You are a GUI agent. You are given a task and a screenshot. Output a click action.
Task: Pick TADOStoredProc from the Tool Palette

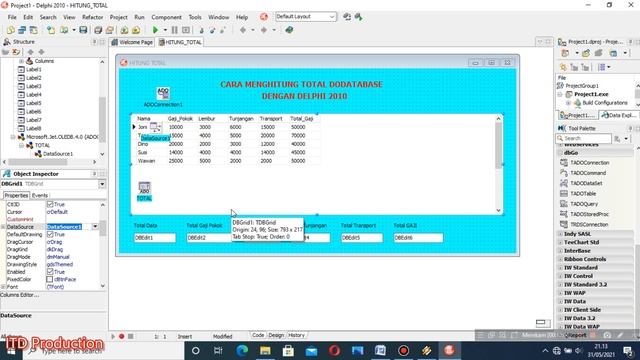coord(589,214)
